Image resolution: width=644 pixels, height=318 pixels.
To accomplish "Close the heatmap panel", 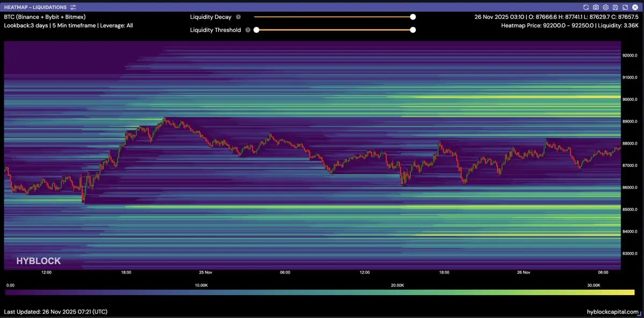I will coord(635,8).
